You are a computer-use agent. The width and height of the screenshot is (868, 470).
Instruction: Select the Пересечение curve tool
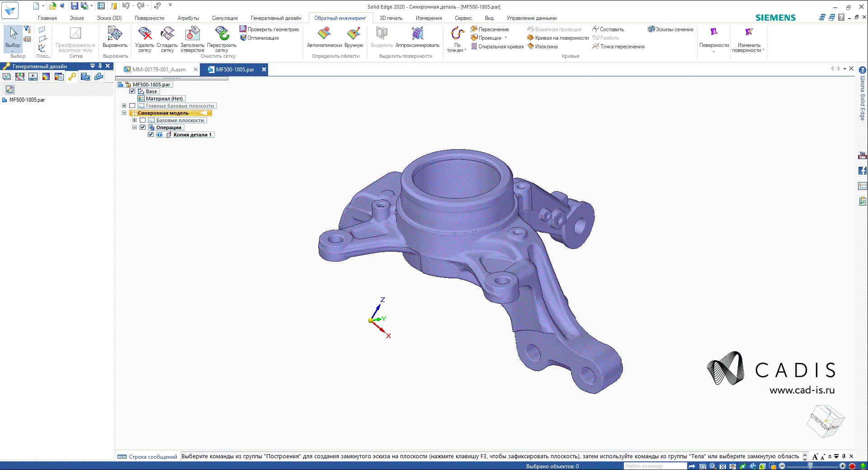[490, 29]
